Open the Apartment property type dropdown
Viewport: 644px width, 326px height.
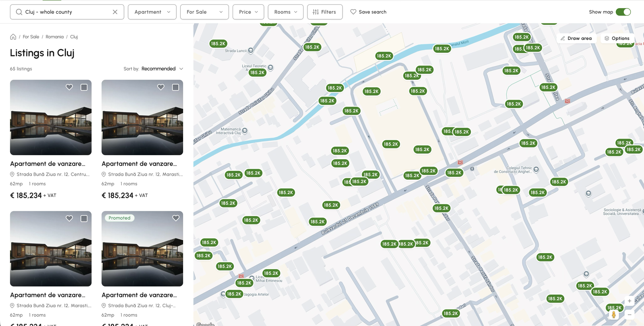(152, 12)
